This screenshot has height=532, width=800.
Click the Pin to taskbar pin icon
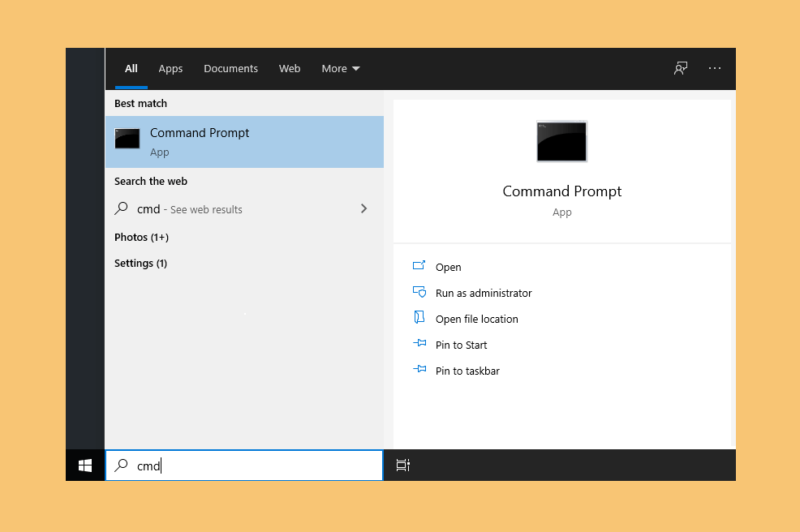point(419,368)
